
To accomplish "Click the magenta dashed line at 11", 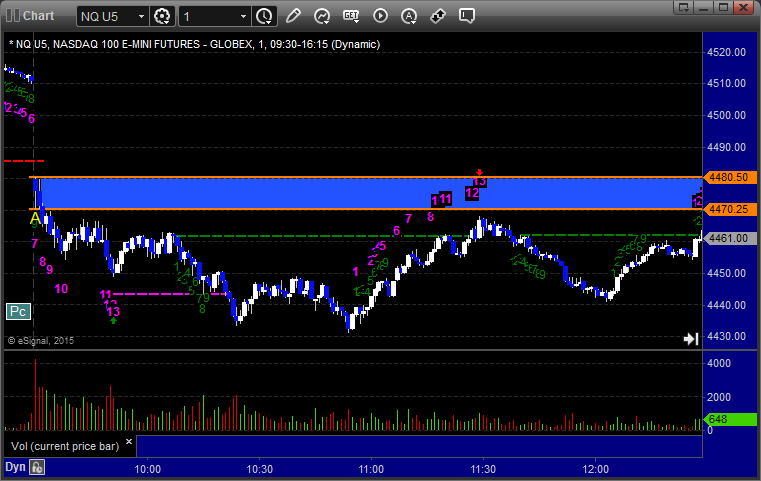I will coord(170,294).
